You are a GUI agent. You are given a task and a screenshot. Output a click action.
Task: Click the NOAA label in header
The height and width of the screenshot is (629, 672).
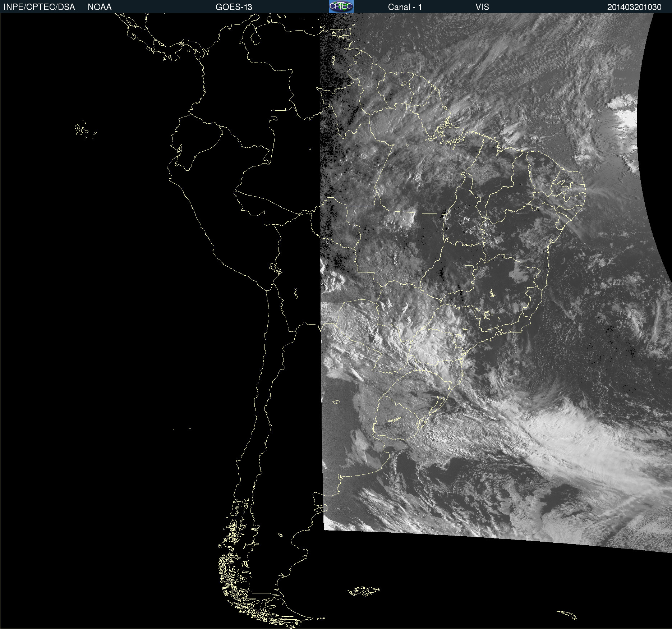click(x=100, y=7)
